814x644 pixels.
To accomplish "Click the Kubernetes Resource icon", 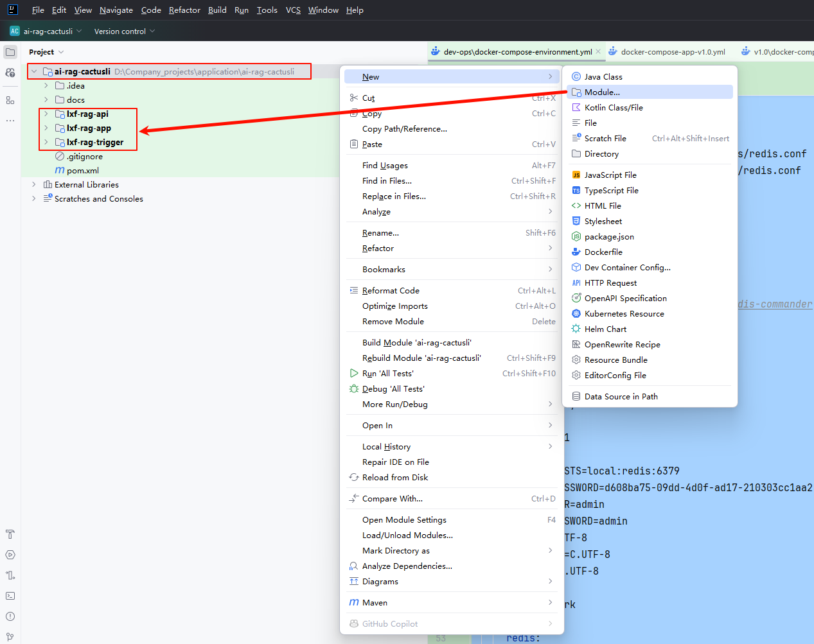I will tap(576, 313).
